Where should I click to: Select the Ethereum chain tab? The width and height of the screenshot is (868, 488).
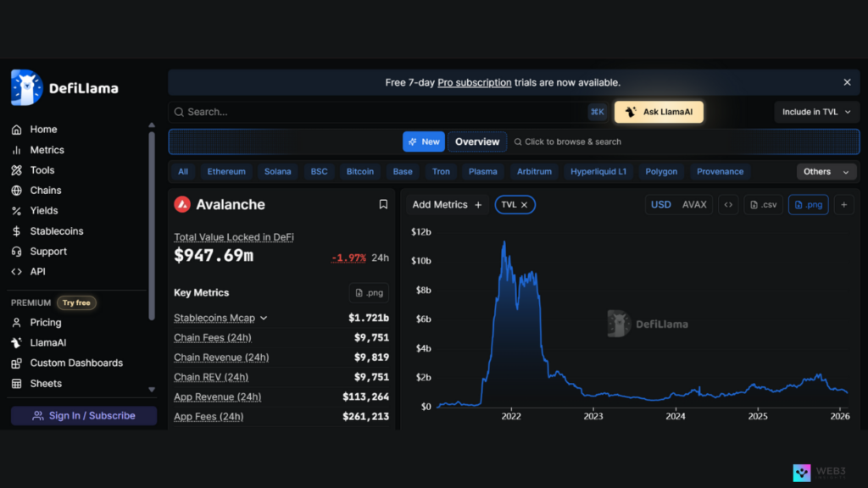[226, 171]
